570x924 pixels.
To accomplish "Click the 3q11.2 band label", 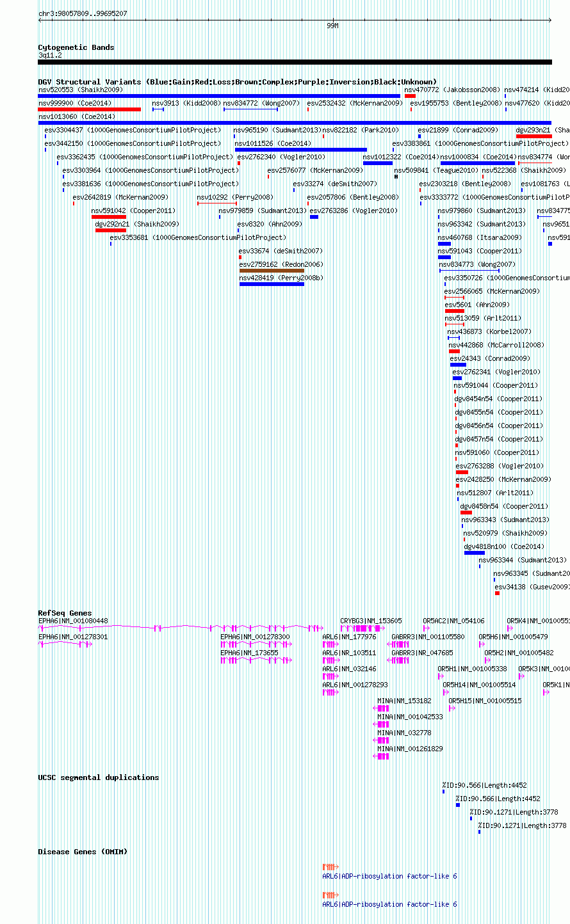I will 50,55.
